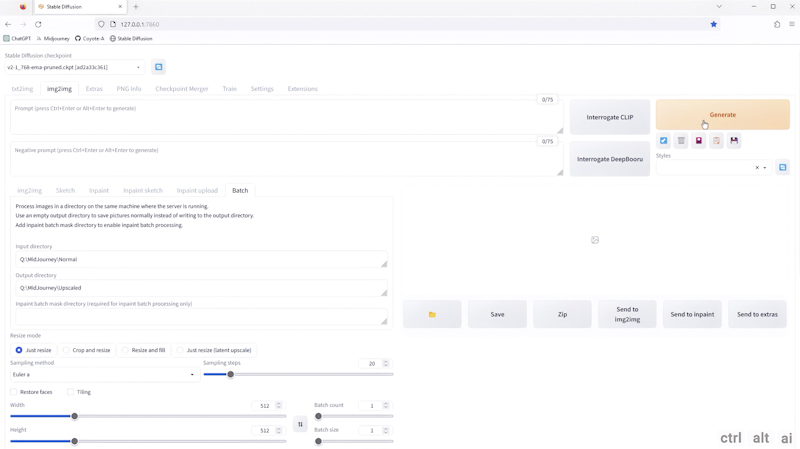Open the Stable Diffusion checkpoint dropdown

(74, 67)
